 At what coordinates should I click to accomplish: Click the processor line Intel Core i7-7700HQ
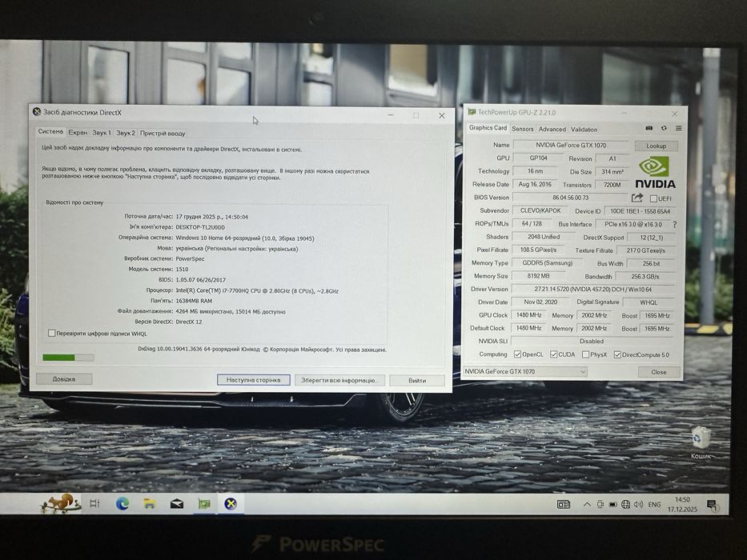[x=257, y=290]
